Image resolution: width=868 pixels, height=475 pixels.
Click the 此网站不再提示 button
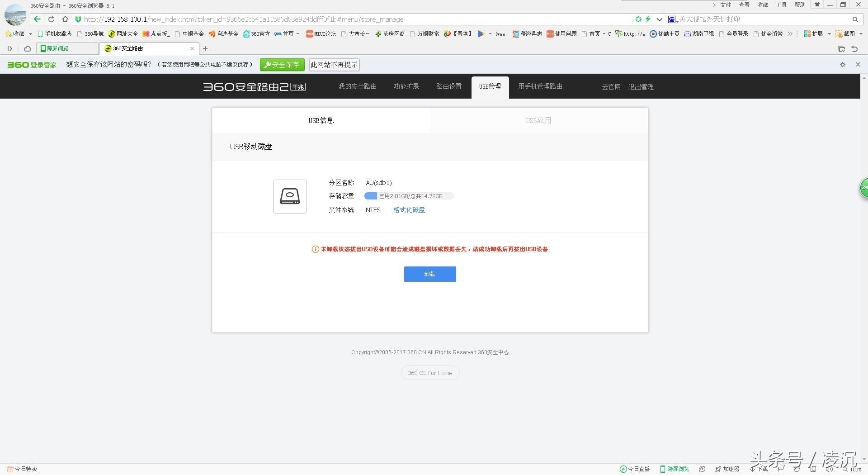(334, 65)
